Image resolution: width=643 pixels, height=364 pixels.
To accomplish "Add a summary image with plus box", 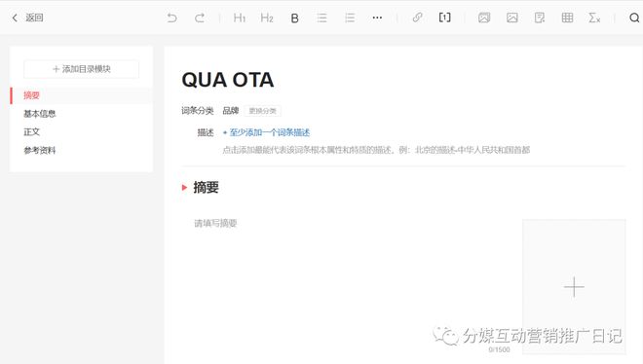I will [574, 286].
